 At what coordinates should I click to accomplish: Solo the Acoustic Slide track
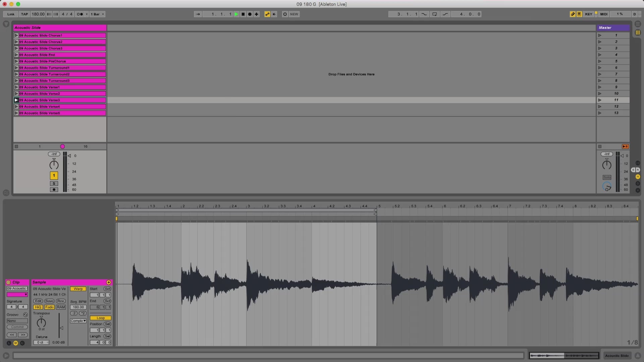tap(54, 184)
